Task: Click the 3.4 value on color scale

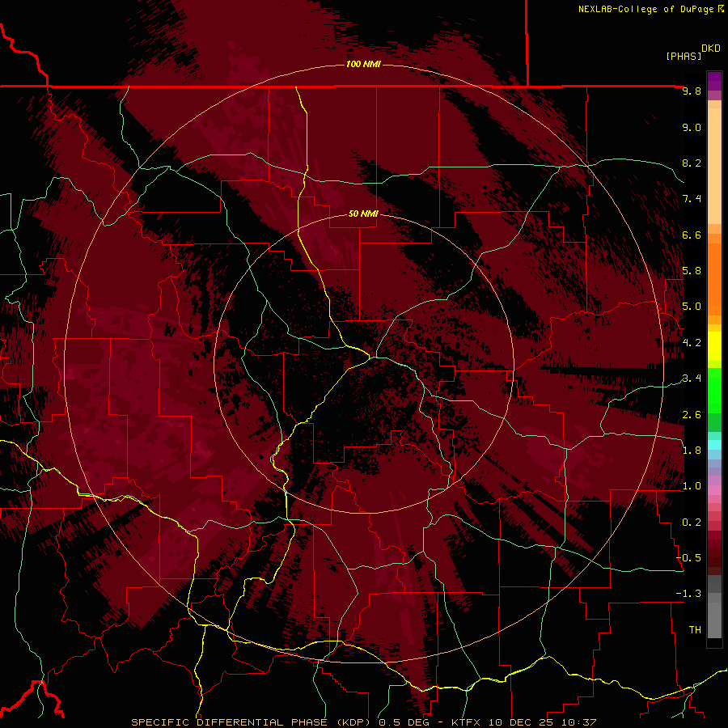Action: coord(692,379)
